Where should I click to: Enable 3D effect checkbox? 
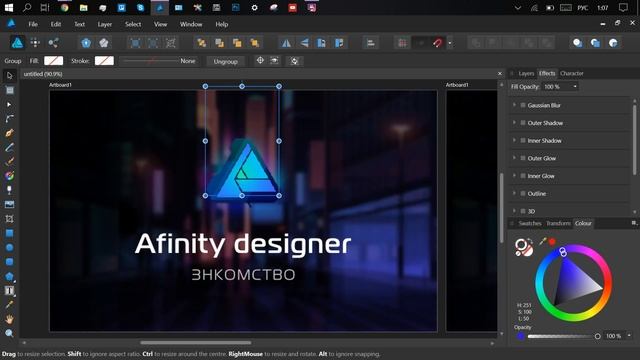(523, 211)
